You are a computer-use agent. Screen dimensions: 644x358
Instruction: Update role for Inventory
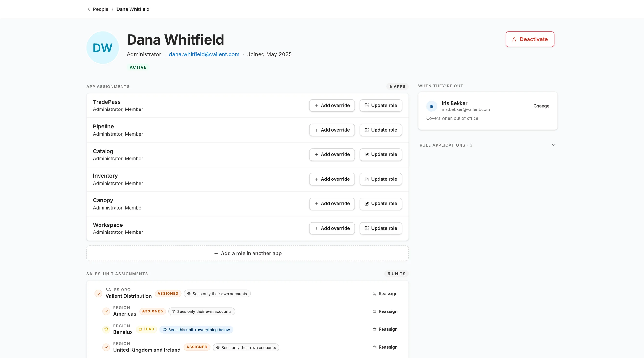click(x=381, y=179)
